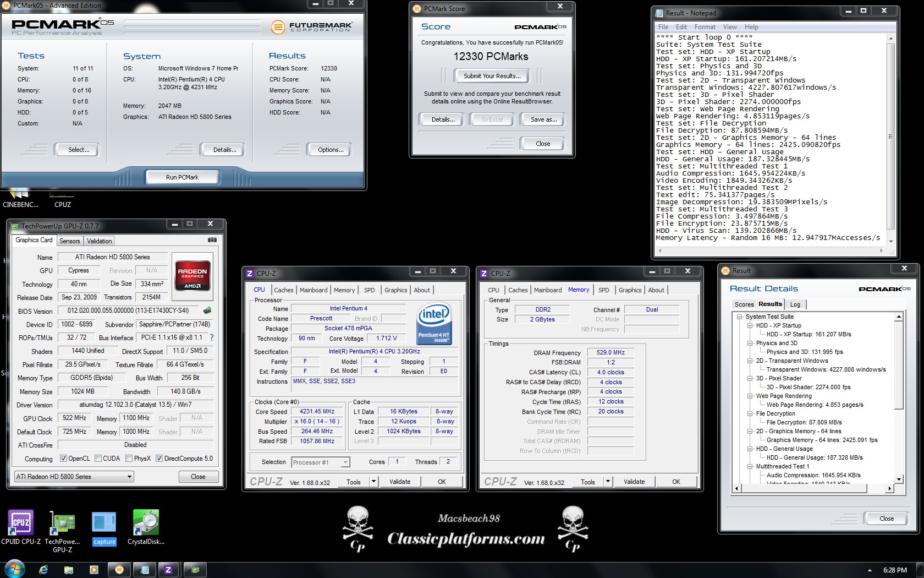Screen dimensions: 924x578
Task: Click the Core Speed 4231.45 MHz field
Action: pyautogui.click(x=317, y=411)
